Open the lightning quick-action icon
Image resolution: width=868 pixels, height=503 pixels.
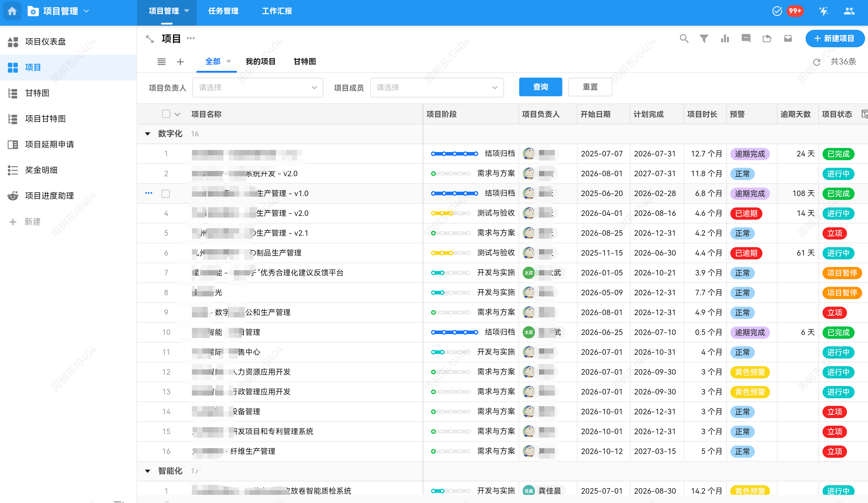tap(824, 11)
